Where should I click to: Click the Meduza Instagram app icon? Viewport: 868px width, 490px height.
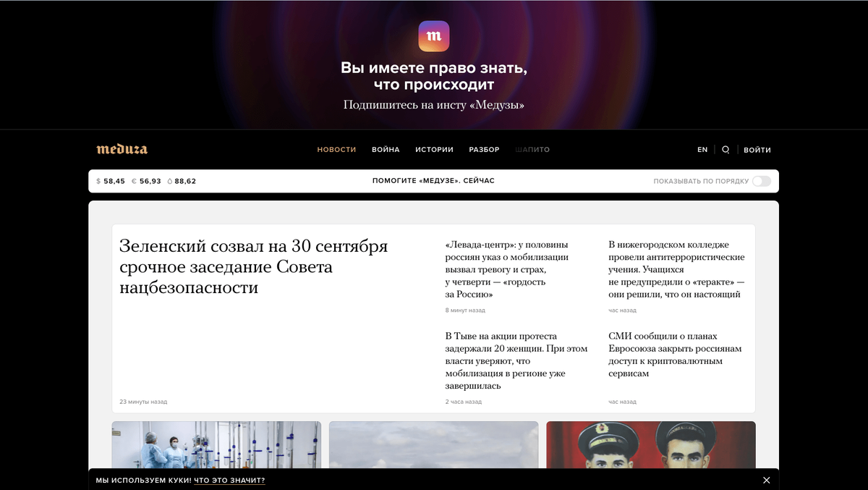click(434, 36)
